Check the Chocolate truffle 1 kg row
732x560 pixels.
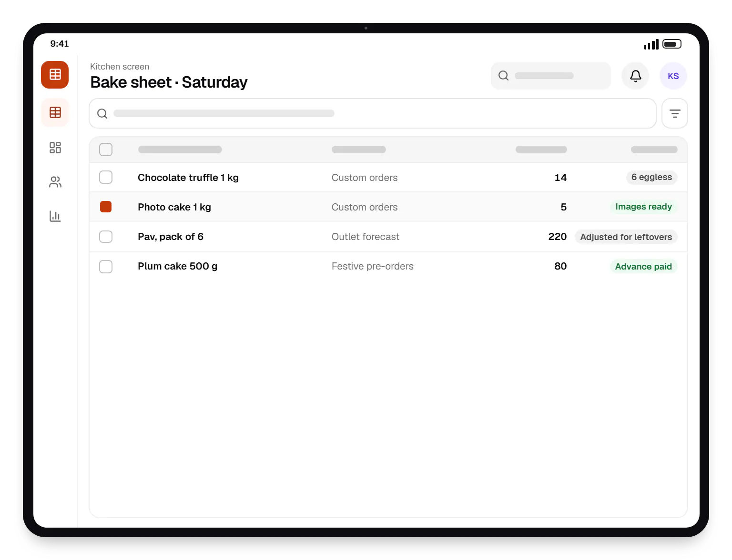106,177
